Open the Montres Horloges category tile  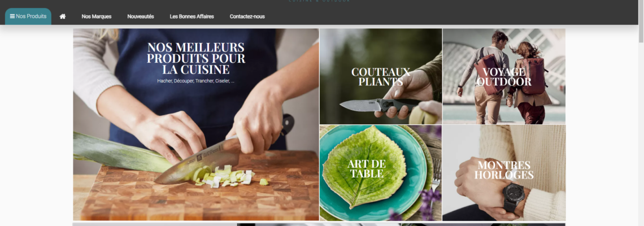coord(504,173)
